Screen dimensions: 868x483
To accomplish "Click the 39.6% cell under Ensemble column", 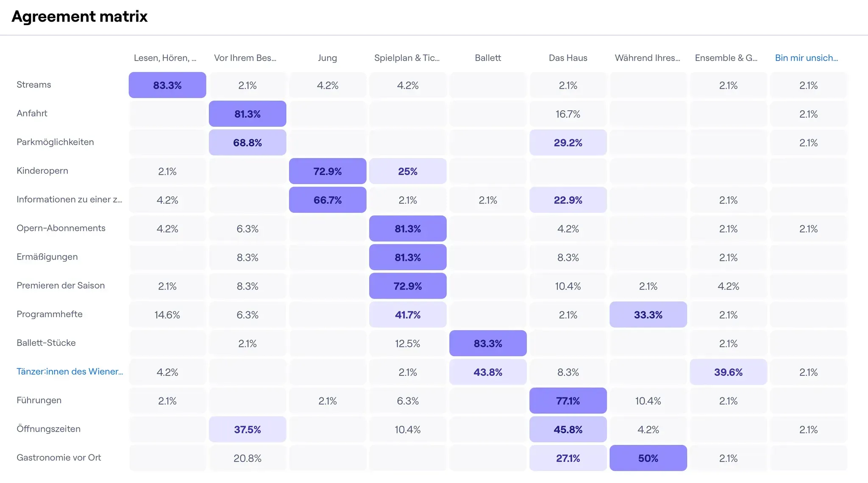I will coord(728,372).
